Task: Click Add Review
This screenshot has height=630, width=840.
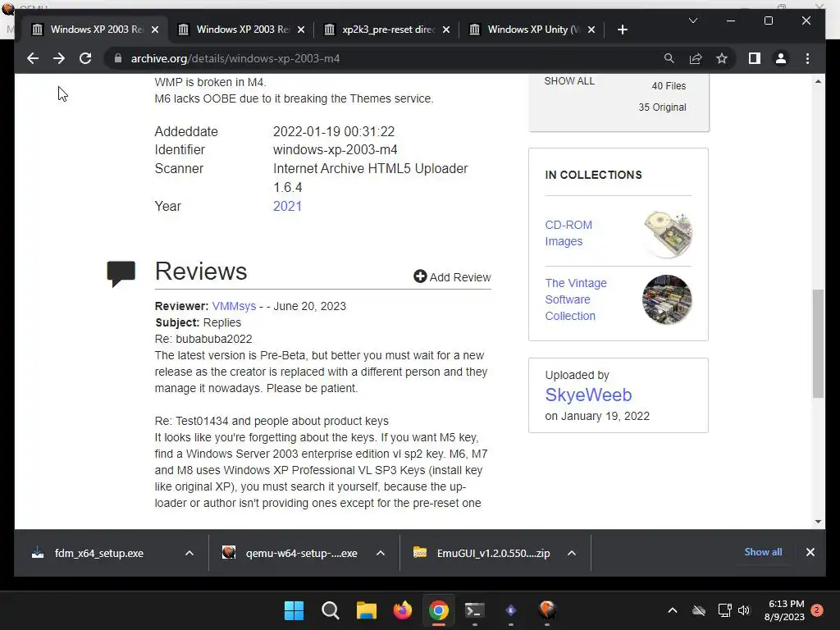Action: 452,277
